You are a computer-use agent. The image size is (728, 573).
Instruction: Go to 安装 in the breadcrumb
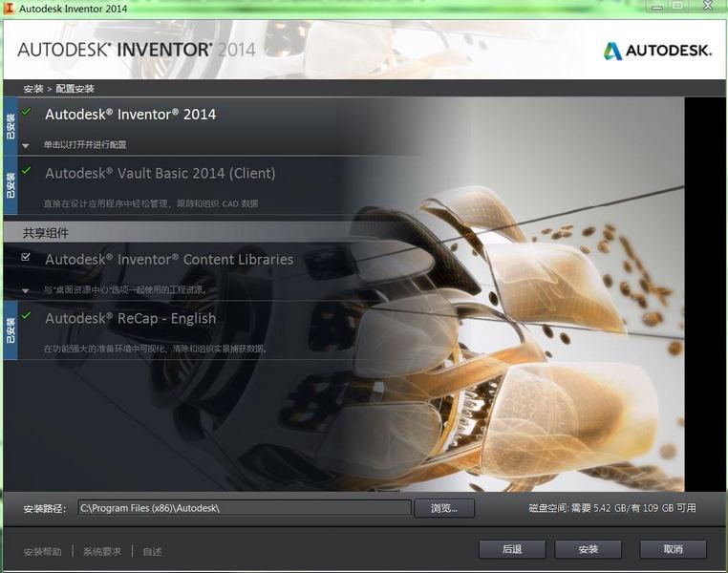(x=33, y=89)
